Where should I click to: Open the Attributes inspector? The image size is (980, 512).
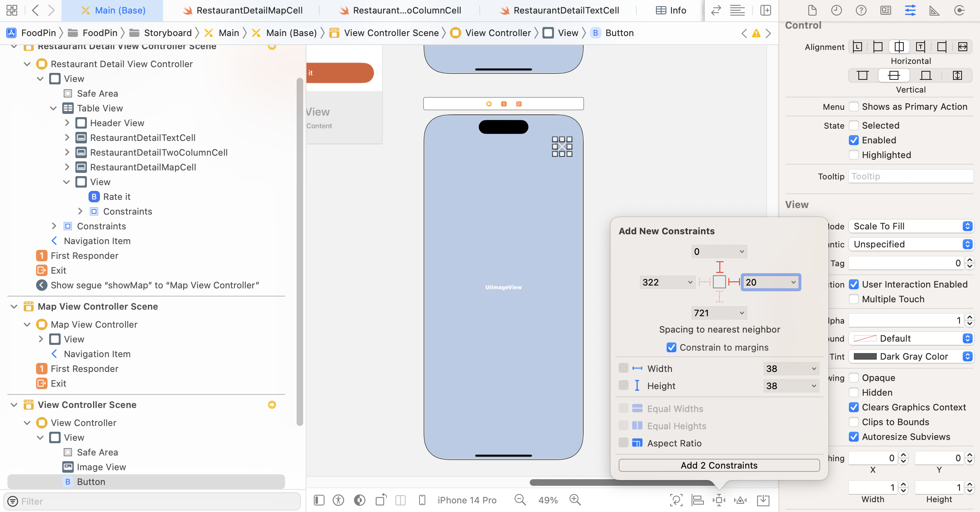pos(911,10)
